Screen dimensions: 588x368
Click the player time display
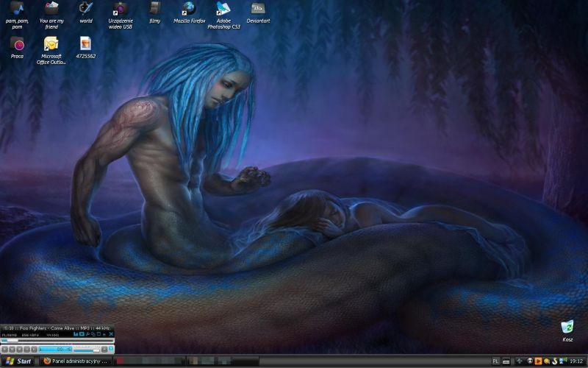55,349
